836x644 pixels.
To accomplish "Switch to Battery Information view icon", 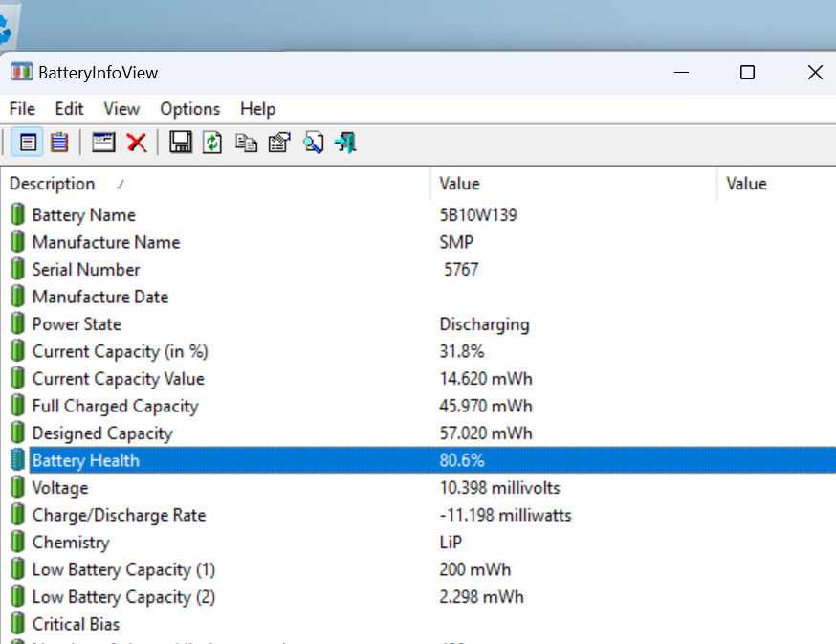I will pyautogui.click(x=28, y=143).
